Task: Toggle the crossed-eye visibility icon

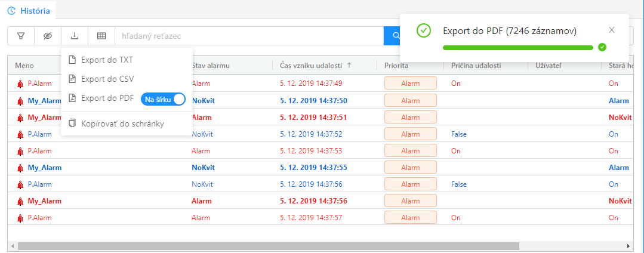Action: click(x=48, y=36)
